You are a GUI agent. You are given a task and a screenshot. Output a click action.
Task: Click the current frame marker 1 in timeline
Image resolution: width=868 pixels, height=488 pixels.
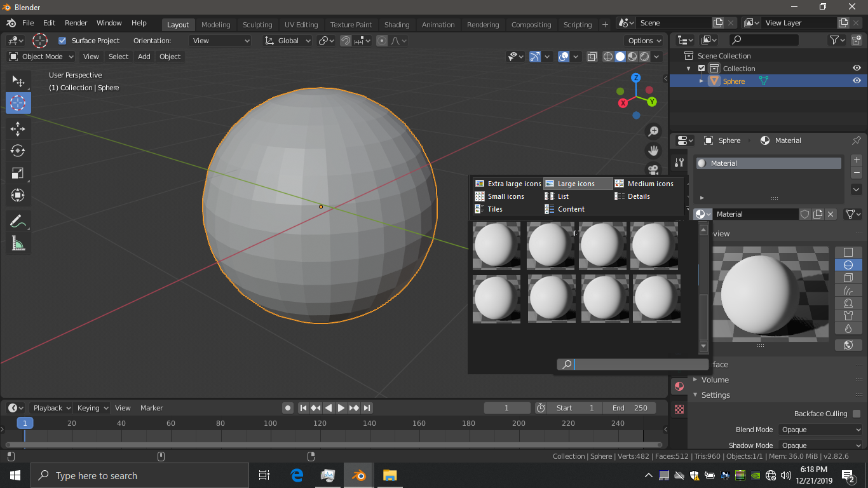(25, 423)
